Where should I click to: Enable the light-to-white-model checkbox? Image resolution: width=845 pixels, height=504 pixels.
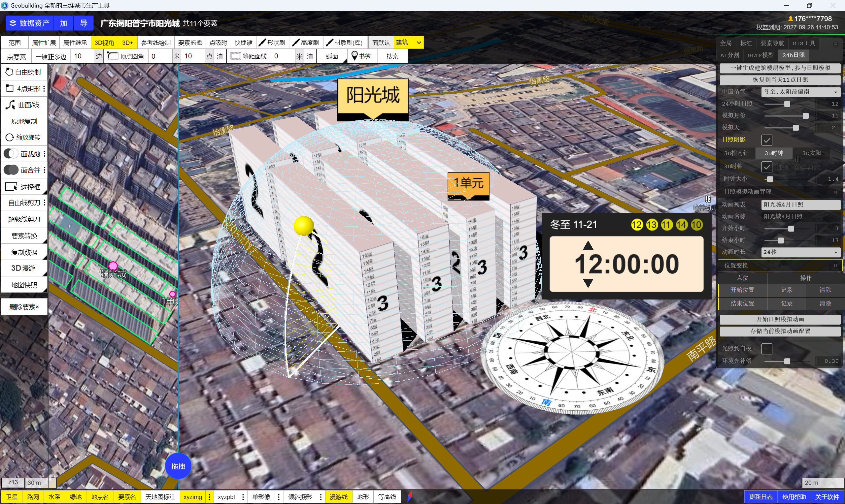pyautogui.click(x=766, y=348)
